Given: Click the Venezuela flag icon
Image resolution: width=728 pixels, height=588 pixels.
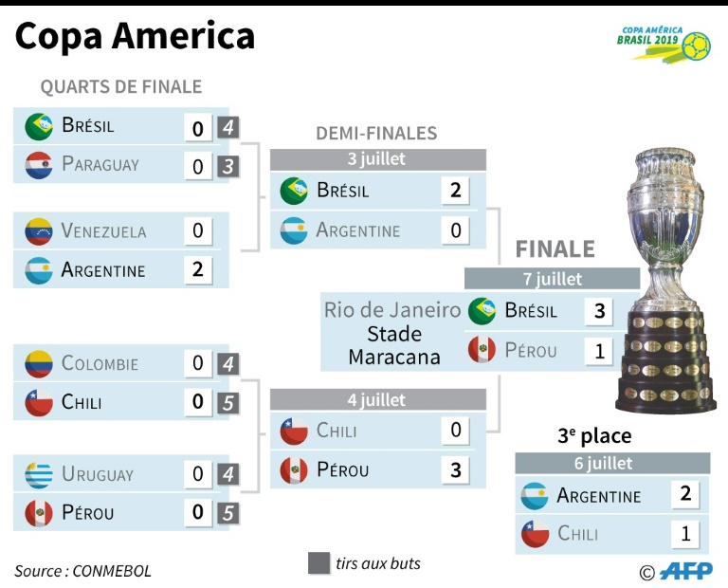Looking at the screenshot, I should tap(39, 231).
